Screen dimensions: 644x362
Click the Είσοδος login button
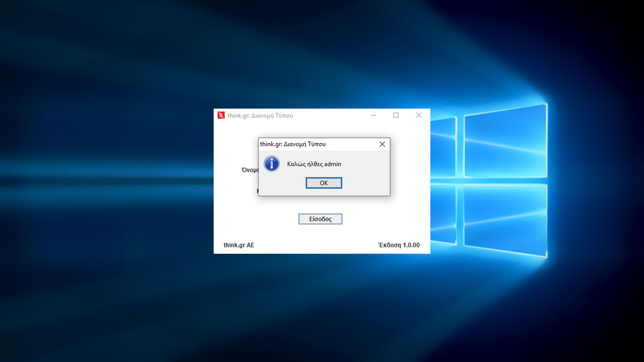click(x=320, y=219)
